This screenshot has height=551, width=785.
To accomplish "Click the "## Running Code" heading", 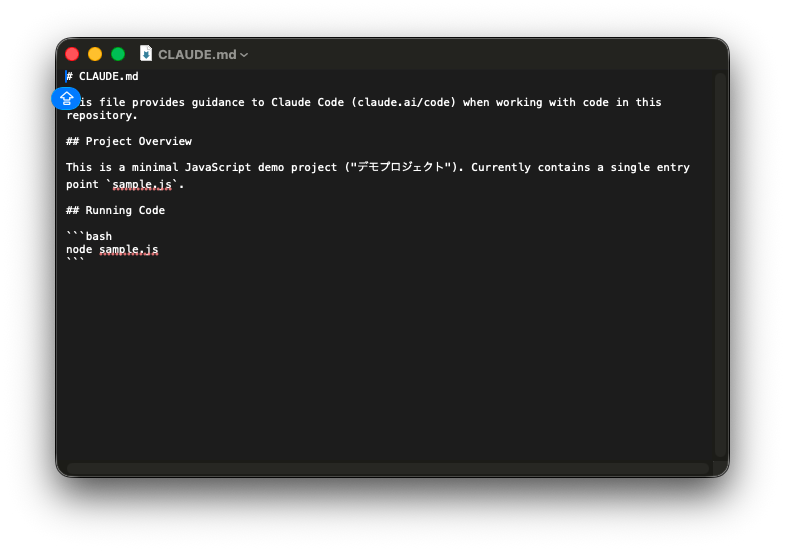I will pos(115,210).
